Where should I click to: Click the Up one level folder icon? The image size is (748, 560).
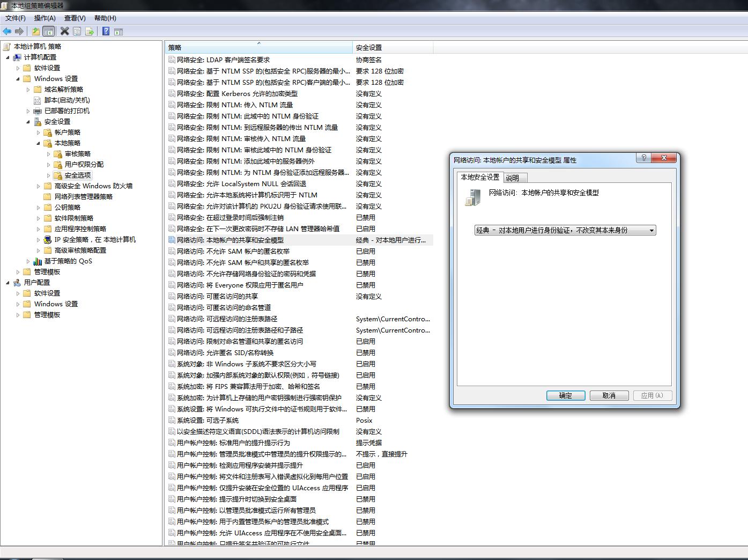point(35,32)
